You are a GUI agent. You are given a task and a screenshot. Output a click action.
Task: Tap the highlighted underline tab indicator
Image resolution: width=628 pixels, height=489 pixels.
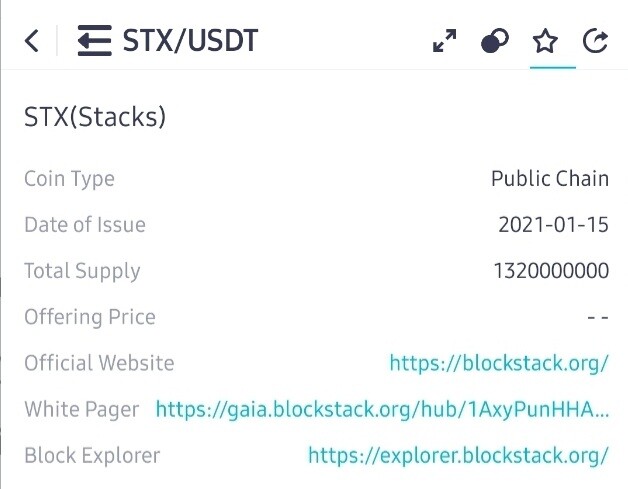(x=553, y=67)
